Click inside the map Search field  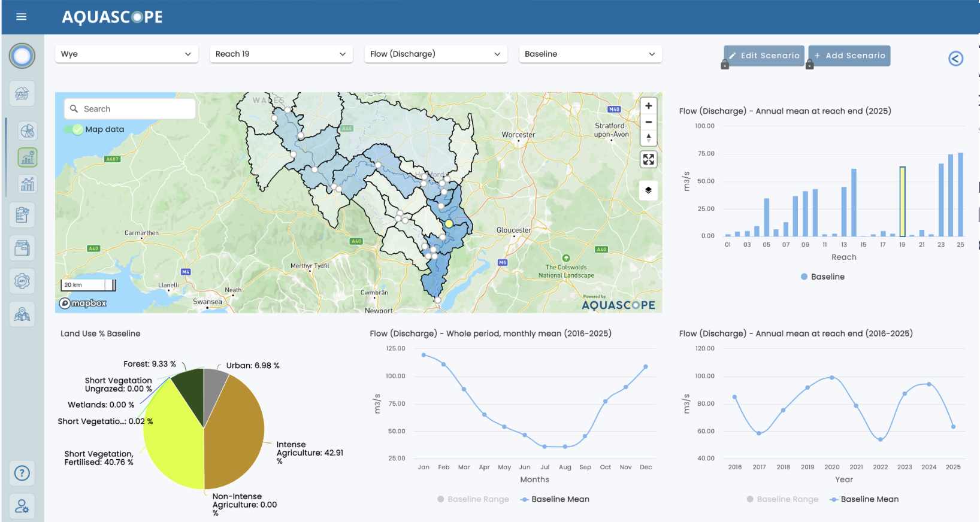pos(129,109)
